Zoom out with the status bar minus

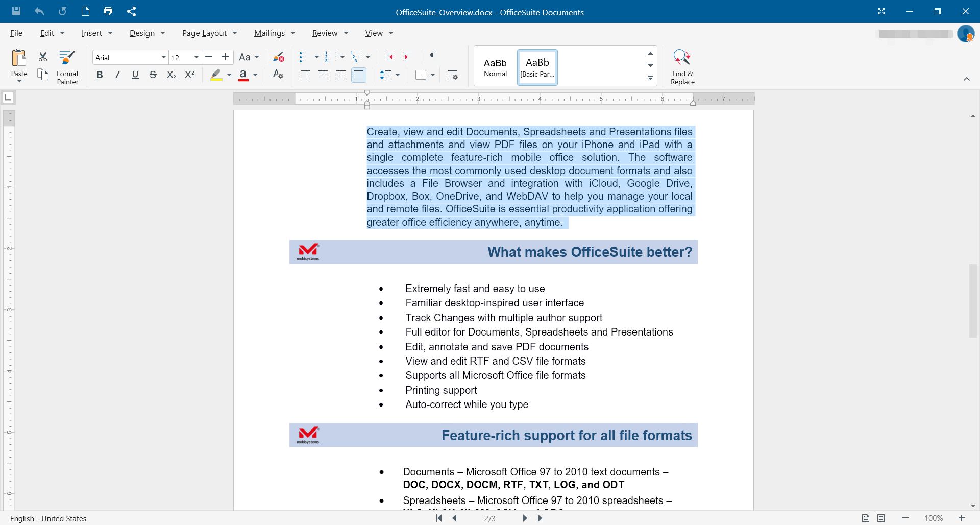tap(905, 518)
